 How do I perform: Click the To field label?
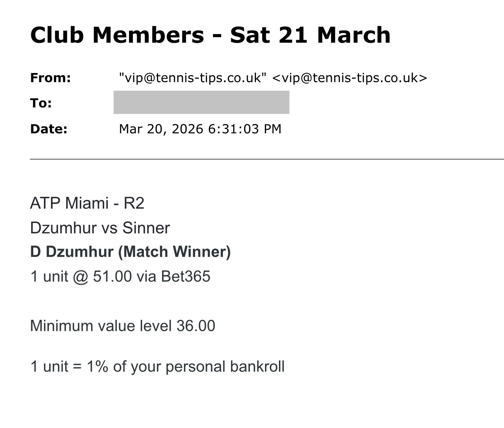click(41, 103)
